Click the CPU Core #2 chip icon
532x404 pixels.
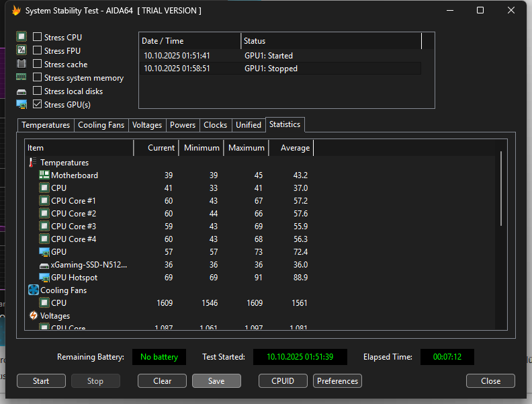(x=44, y=214)
